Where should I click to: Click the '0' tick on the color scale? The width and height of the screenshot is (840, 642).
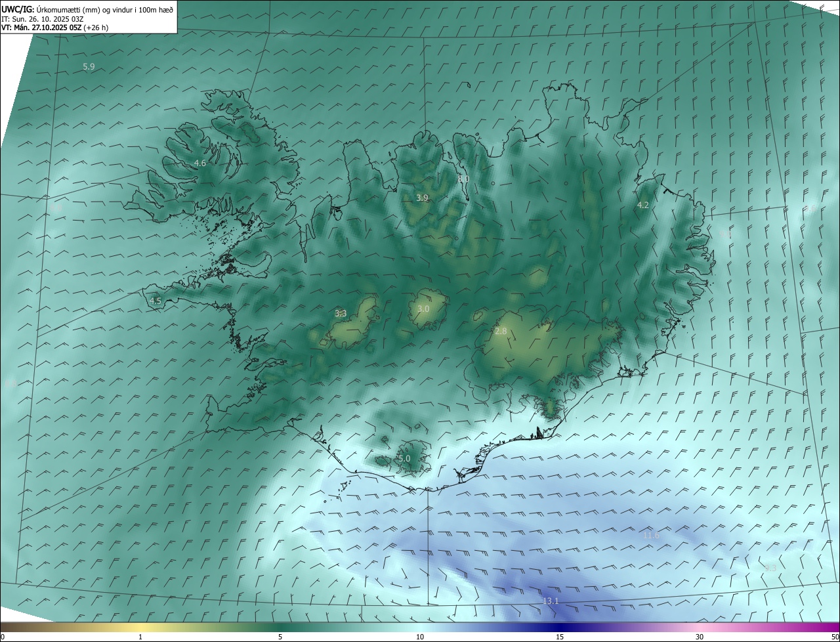coord(2,637)
